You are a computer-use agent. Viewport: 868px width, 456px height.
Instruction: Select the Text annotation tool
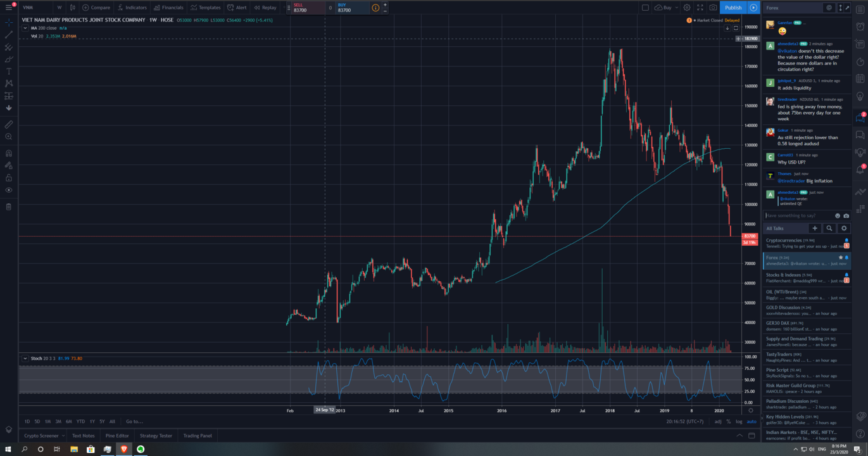[9, 72]
